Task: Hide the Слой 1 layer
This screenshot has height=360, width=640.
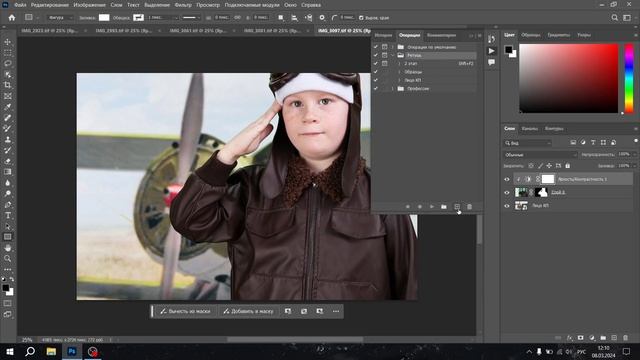Action: [507, 192]
